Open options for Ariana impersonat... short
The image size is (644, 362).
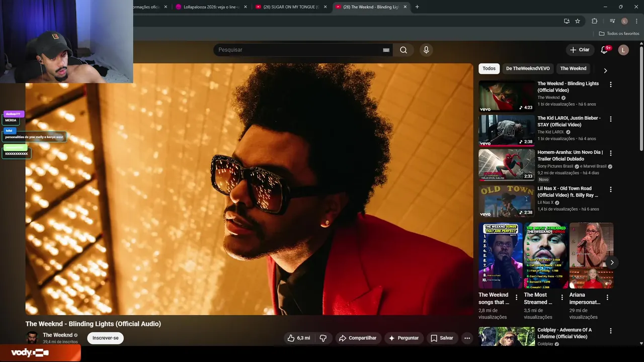pos(607,297)
